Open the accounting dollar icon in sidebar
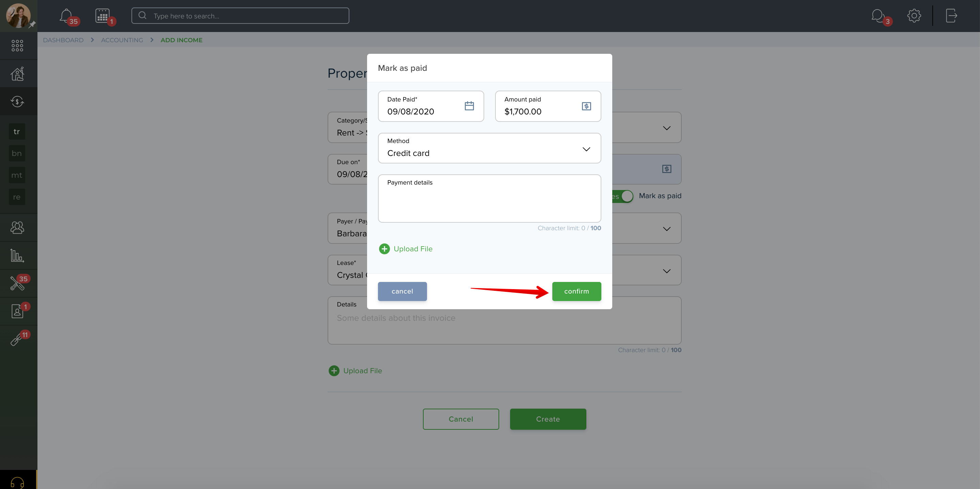Screen dimensions: 980x489 [x=17, y=101]
